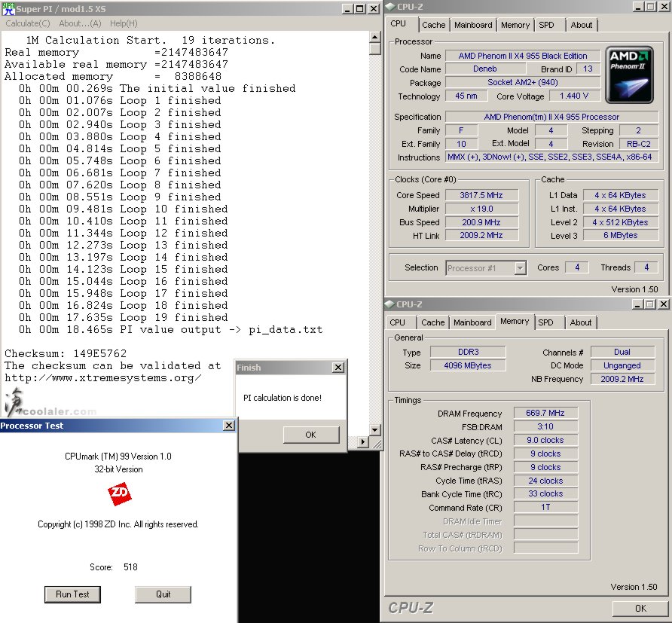The width and height of the screenshot is (672, 623).
Task: Close the Processor Test window
Action: (x=229, y=425)
